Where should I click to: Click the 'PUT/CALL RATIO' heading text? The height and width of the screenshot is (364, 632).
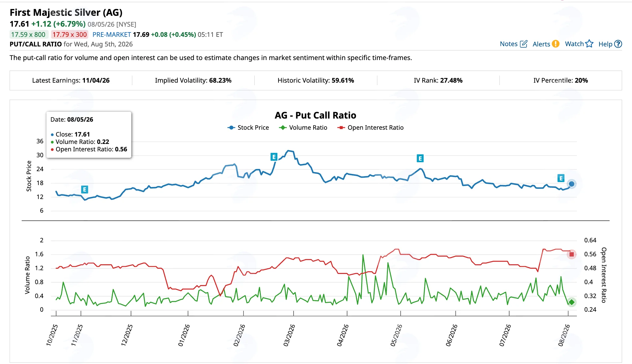pyautogui.click(x=36, y=44)
